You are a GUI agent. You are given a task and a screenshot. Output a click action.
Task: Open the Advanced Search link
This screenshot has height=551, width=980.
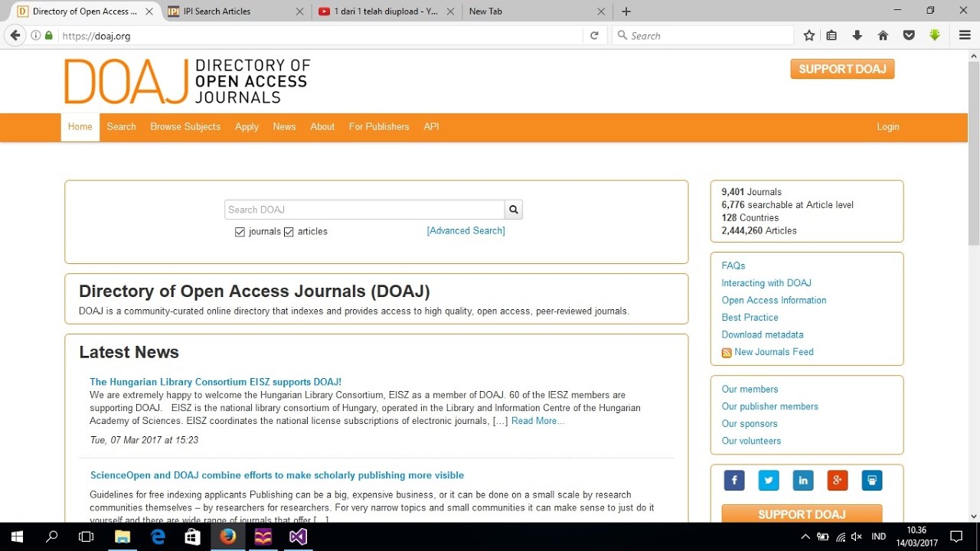(x=465, y=230)
